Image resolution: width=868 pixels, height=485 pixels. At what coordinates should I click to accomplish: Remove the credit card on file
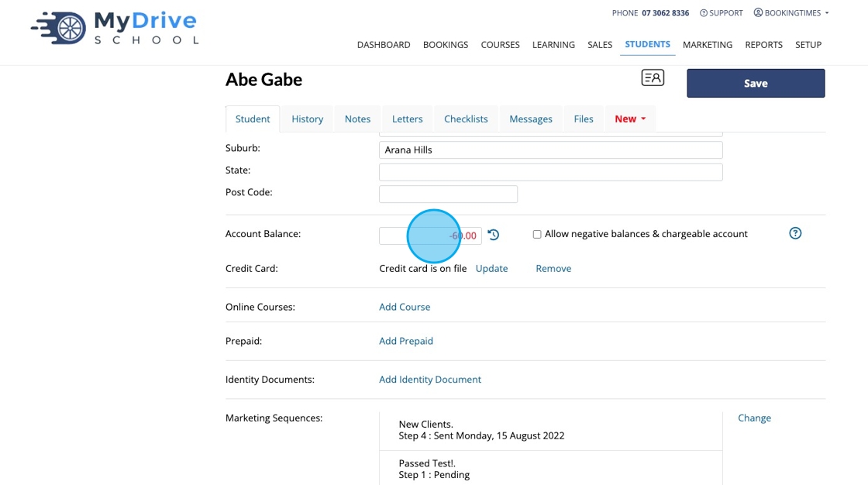[x=553, y=268]
